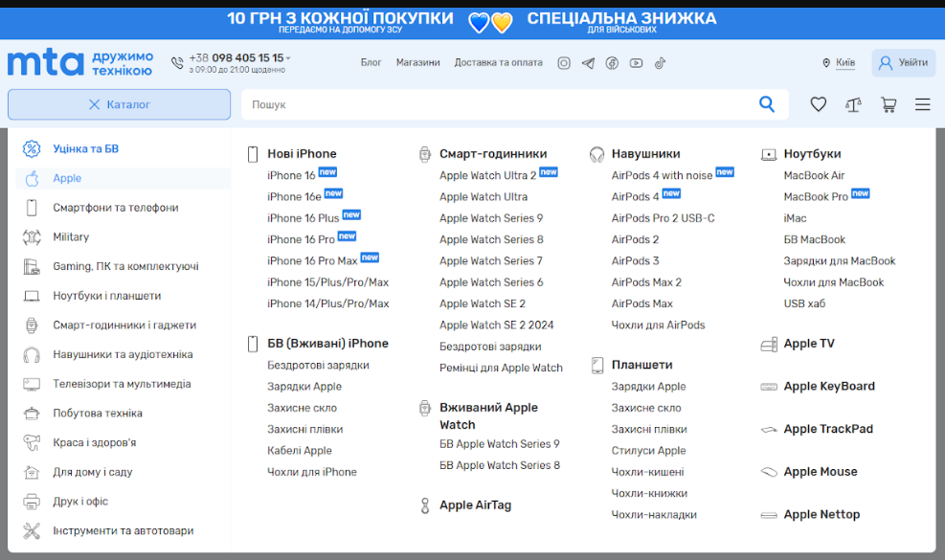Click the Apple TV icon
The width and height of the screenshot is (945, 560).
coord(769,345)
